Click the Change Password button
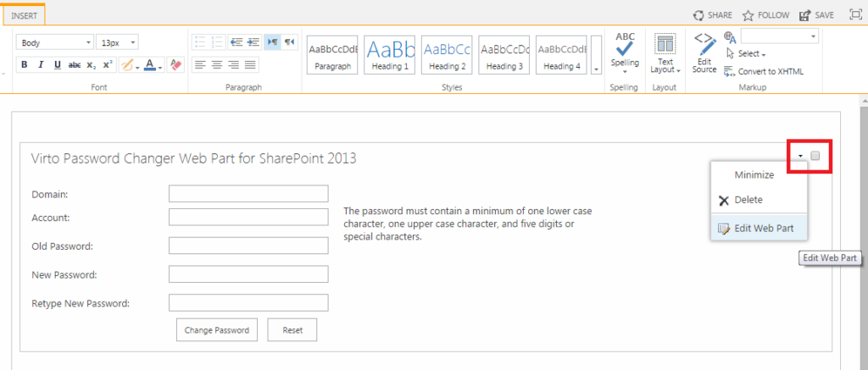 pyautogui.click(x=216, y=330)
